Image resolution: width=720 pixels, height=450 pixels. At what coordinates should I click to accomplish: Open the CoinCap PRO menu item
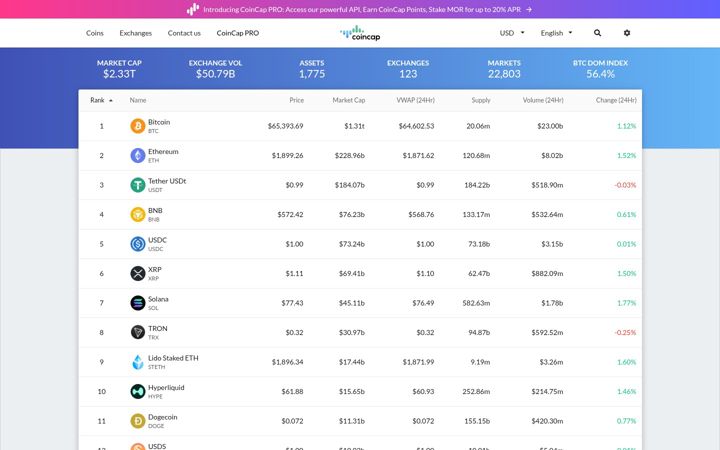click(x=238, y=33)
